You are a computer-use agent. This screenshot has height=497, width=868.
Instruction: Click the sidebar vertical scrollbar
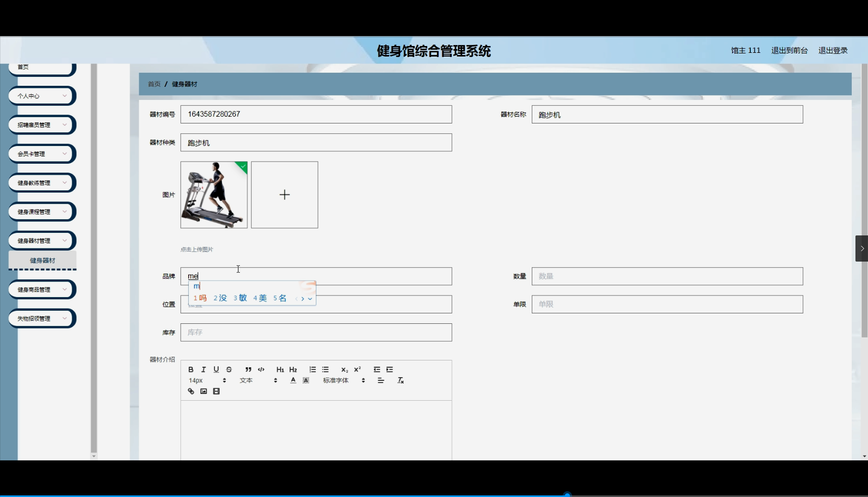[x=94, y=258]
